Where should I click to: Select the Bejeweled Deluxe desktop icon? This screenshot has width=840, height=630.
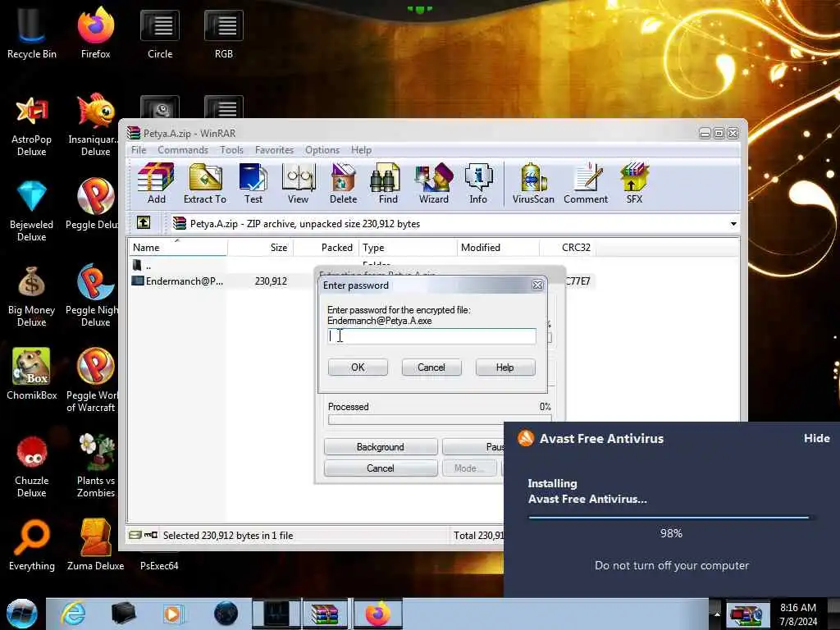pos(32,211)
